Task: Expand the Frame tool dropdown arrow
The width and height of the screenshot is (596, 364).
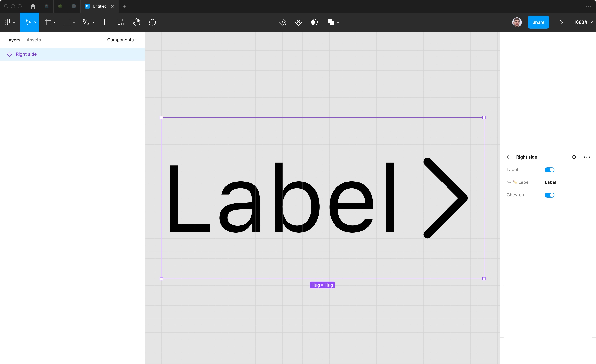Action: point(55,22)
